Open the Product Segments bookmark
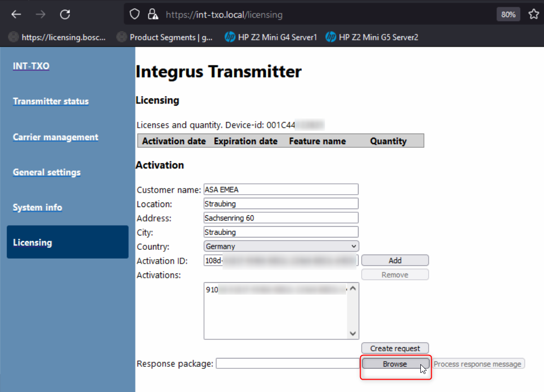Screen dimensions: 544x392 click(x=165, y=37)
